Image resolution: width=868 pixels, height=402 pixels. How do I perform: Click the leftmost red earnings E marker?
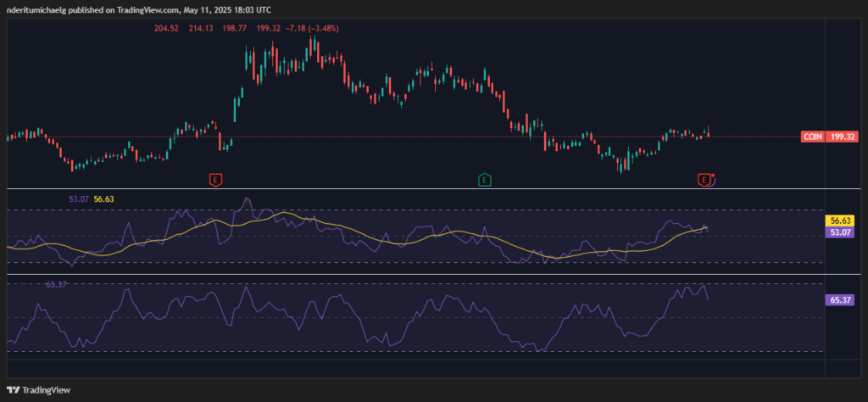click(216, 179)
